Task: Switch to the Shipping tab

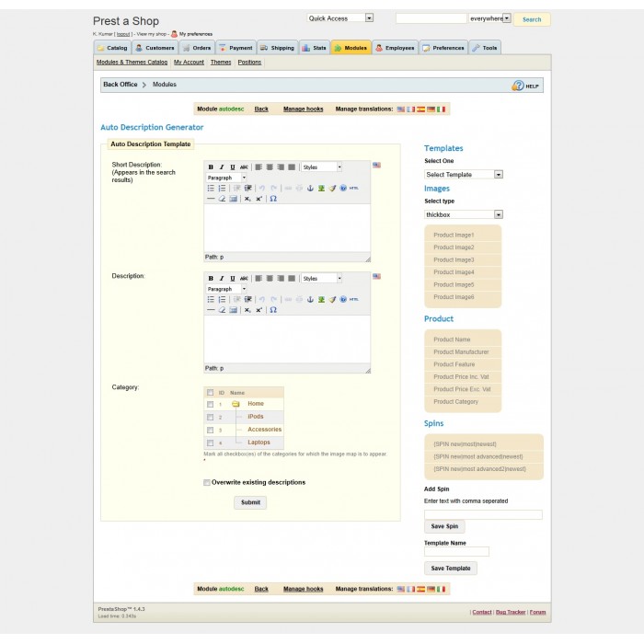Action: (x=278, y=48)
